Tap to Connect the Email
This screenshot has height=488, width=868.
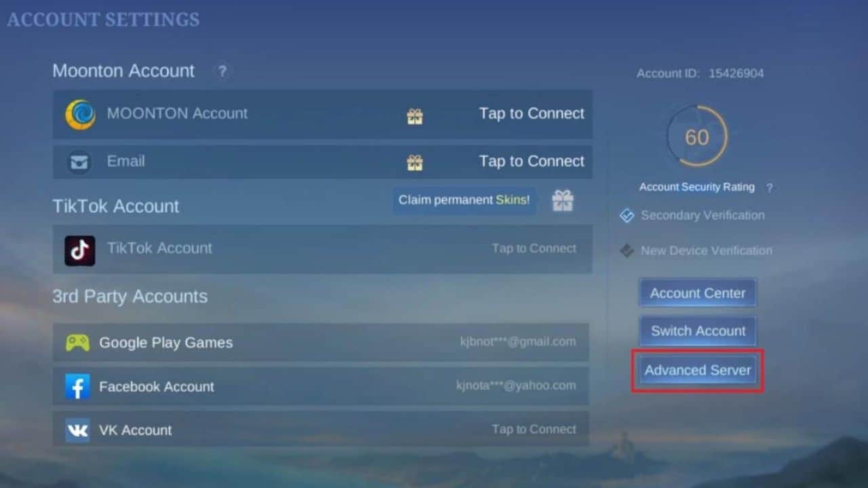coord(532,161)
